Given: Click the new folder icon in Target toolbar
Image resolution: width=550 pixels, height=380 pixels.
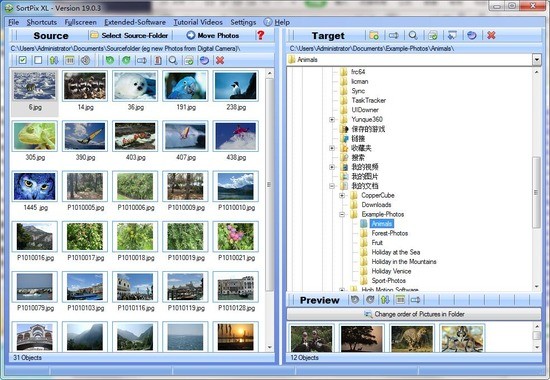Looking at the screenshot, I should tap(374, 35).
